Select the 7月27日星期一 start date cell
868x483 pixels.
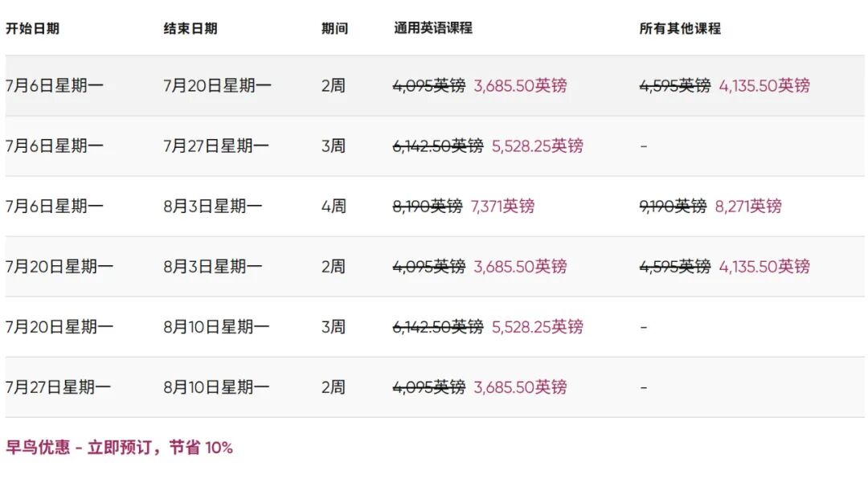click(x=59, y=387)
